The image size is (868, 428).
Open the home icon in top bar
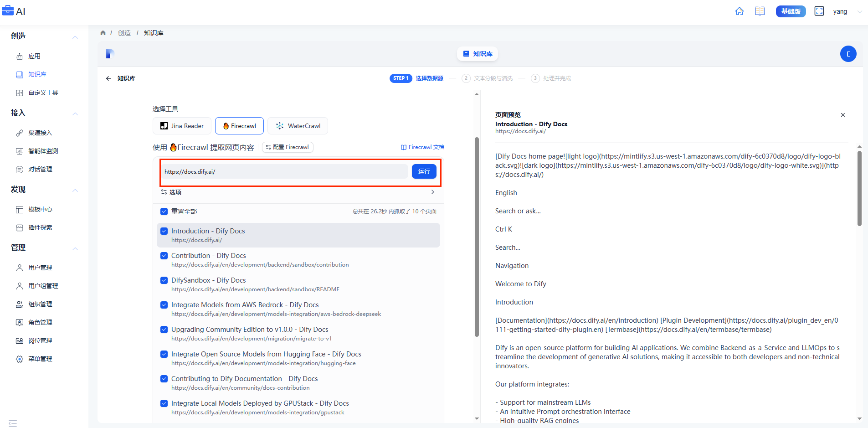pos(740,11)
